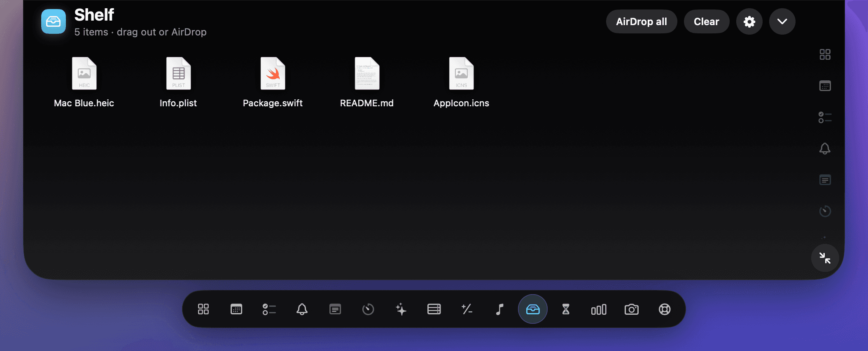Open the hourglass icon in the dock
Viewport: 868px width, 351px height.
pos(566,309)
